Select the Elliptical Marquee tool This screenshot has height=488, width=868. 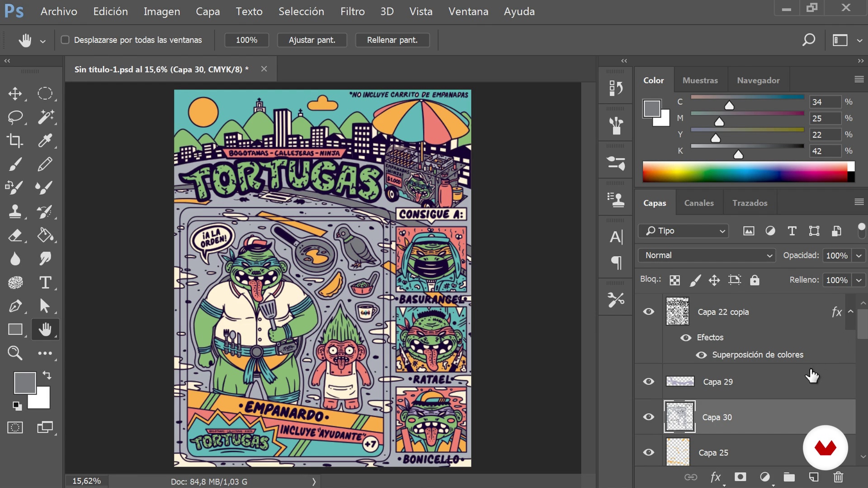point(45,94)
